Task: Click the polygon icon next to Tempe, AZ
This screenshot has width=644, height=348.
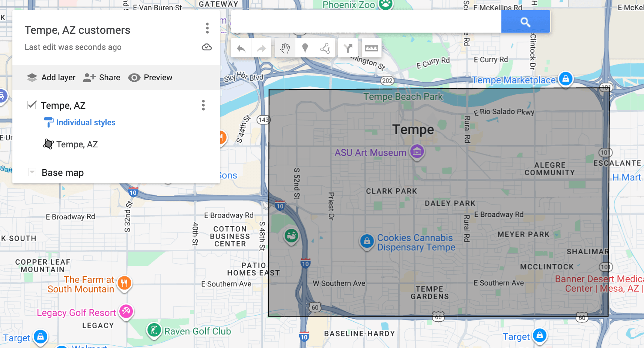Action: click(48, 144)
